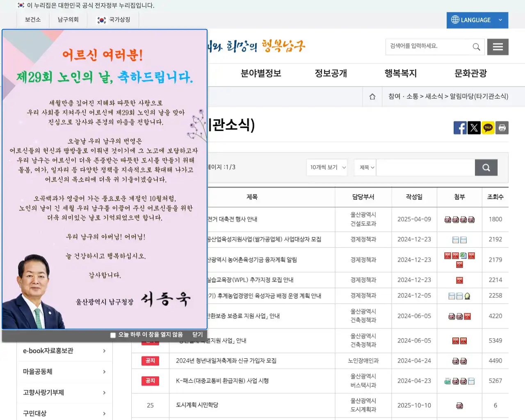Click the breadcrumb '알림마당(타기관소식)' text

click(479, 96)
